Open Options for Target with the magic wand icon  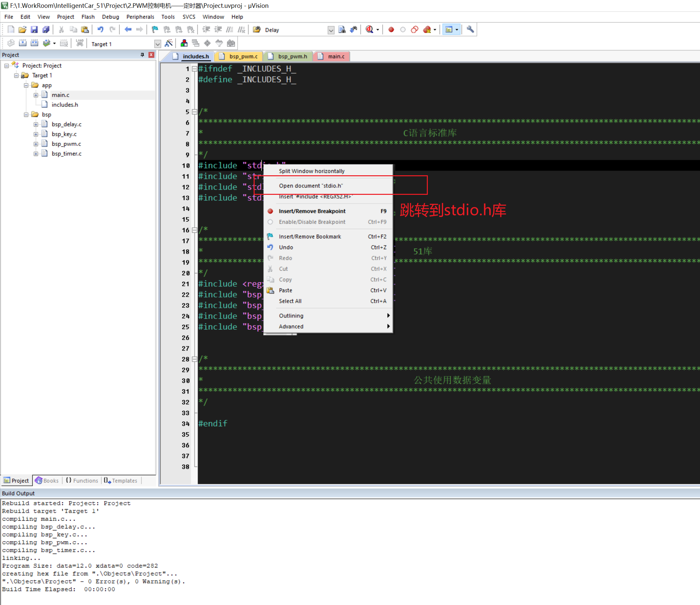pyautogui.click(x=168, y=43)
